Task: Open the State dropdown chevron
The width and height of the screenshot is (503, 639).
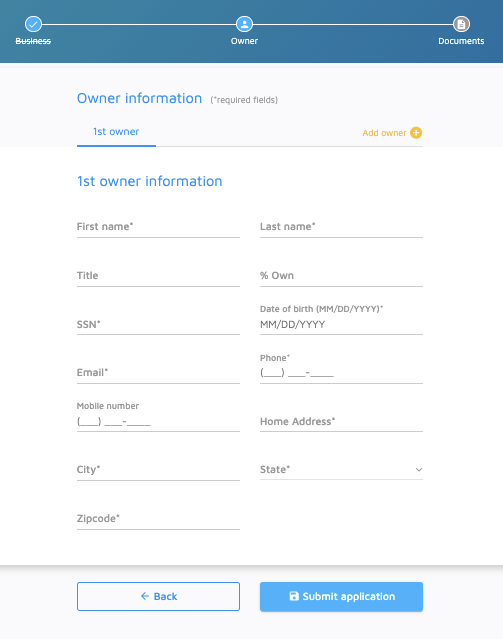Action: point(419,469)
